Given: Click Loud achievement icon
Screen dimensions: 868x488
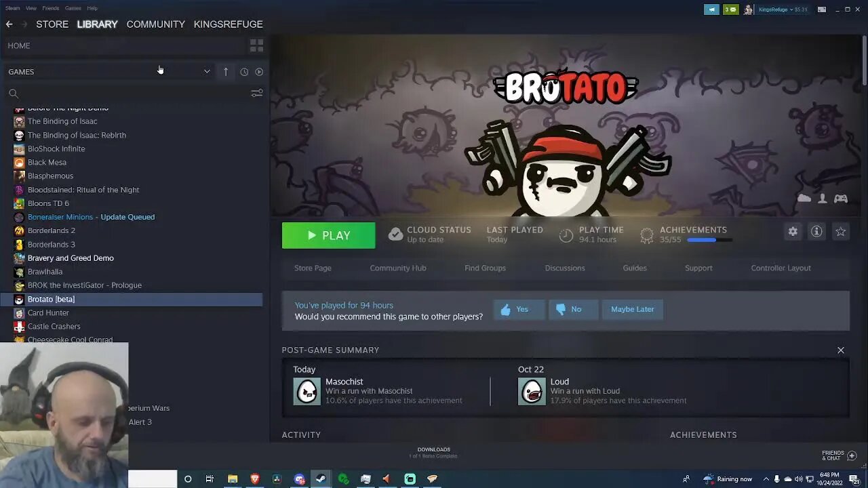Looking at the screenshot, I should coord(532,392).
